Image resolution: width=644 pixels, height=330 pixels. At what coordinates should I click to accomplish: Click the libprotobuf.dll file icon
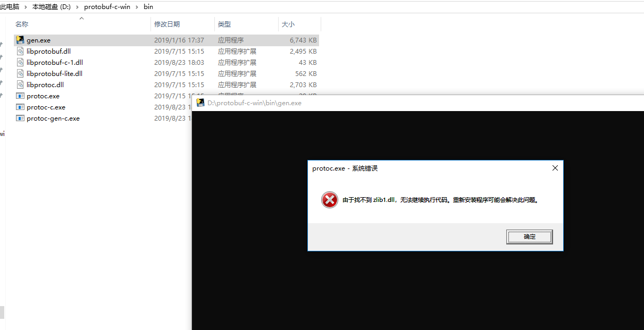tap(21, 51)
